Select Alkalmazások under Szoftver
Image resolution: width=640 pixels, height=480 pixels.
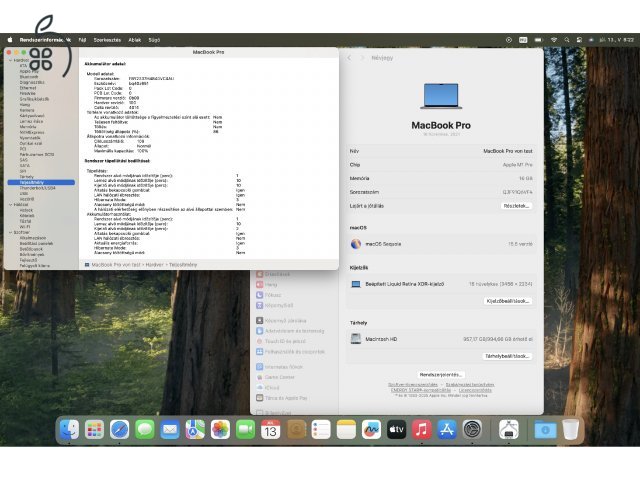click(33, 238)
